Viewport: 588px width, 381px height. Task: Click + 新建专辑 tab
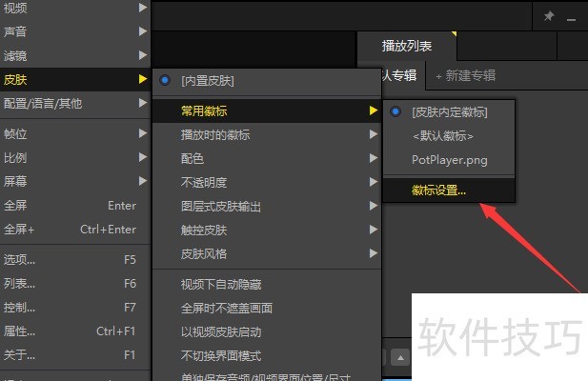click(x=466, y=75)
